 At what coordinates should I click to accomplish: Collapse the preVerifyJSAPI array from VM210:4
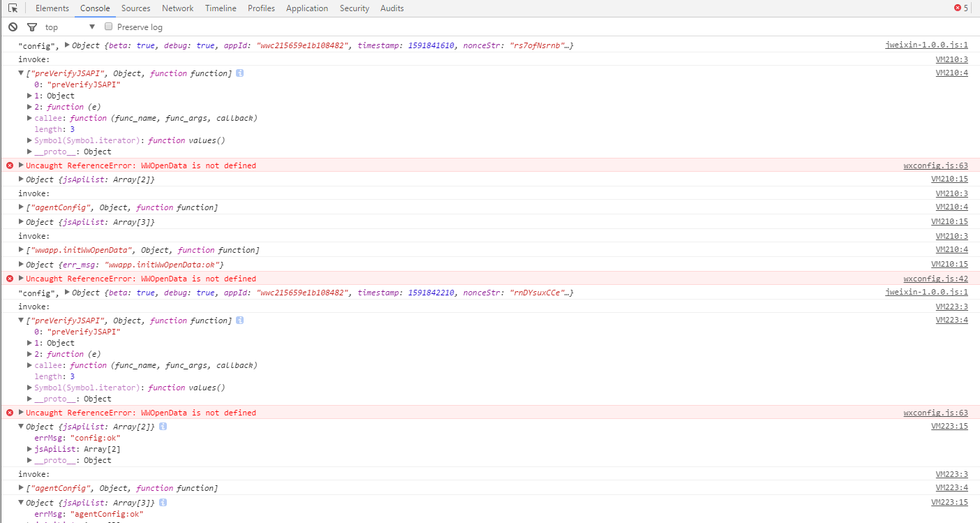coord(22,73)
